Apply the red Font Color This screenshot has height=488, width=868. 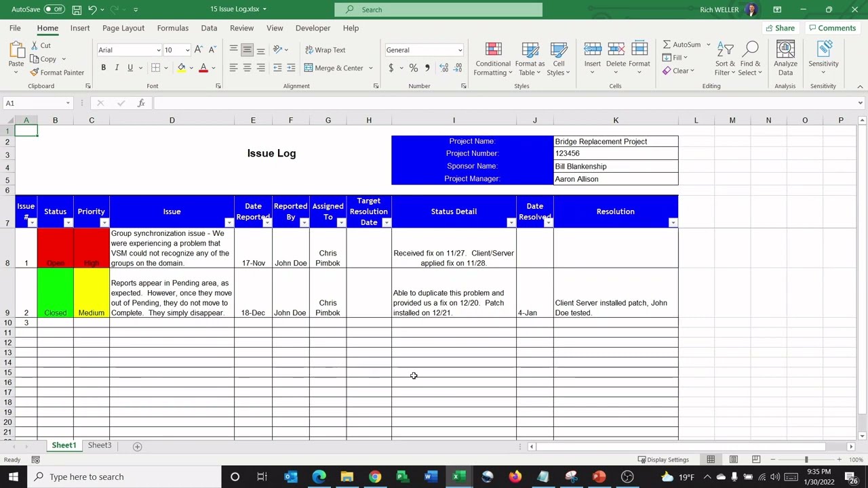[x=203, y=68]
